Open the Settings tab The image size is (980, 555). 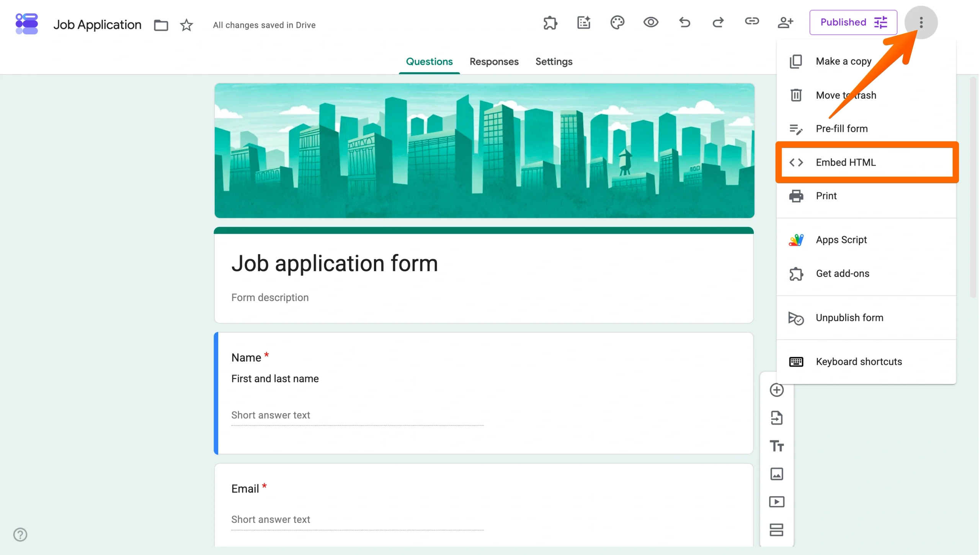coord(554,62)
